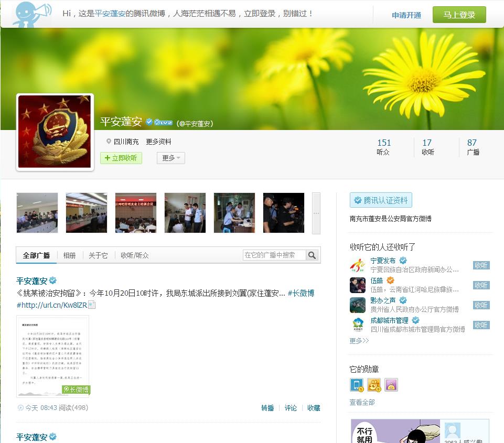This screenshot has height=443, width=504.
Task: Click the search magnifier icon in broadcast search
Action: coord(312,255)
